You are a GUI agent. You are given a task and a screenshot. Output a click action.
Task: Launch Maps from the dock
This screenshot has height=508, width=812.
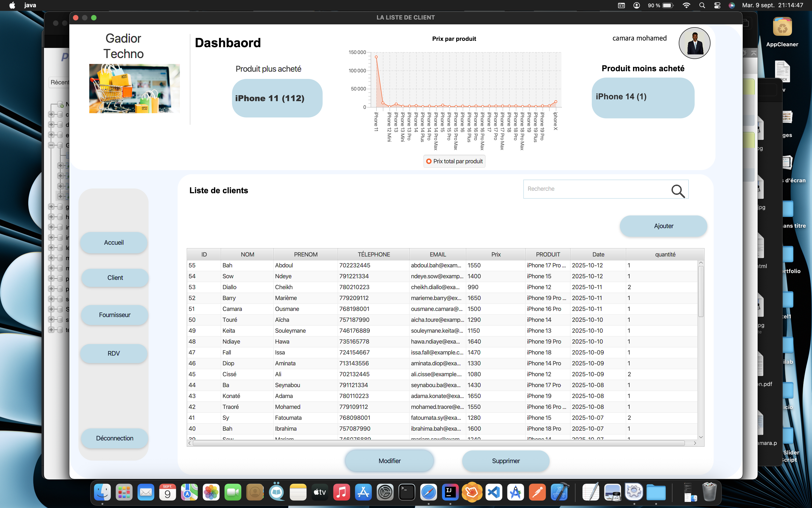(x=189, y=493)
